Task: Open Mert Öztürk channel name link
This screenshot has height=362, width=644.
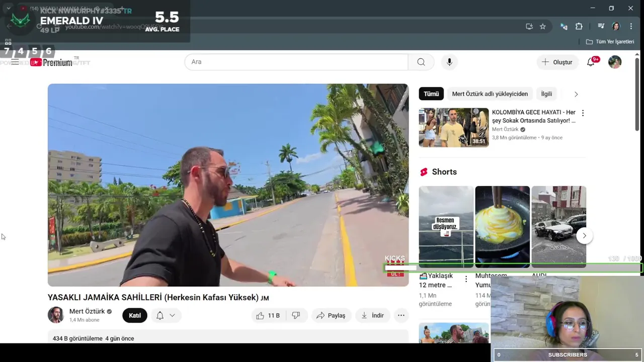Action: [87, 311]
